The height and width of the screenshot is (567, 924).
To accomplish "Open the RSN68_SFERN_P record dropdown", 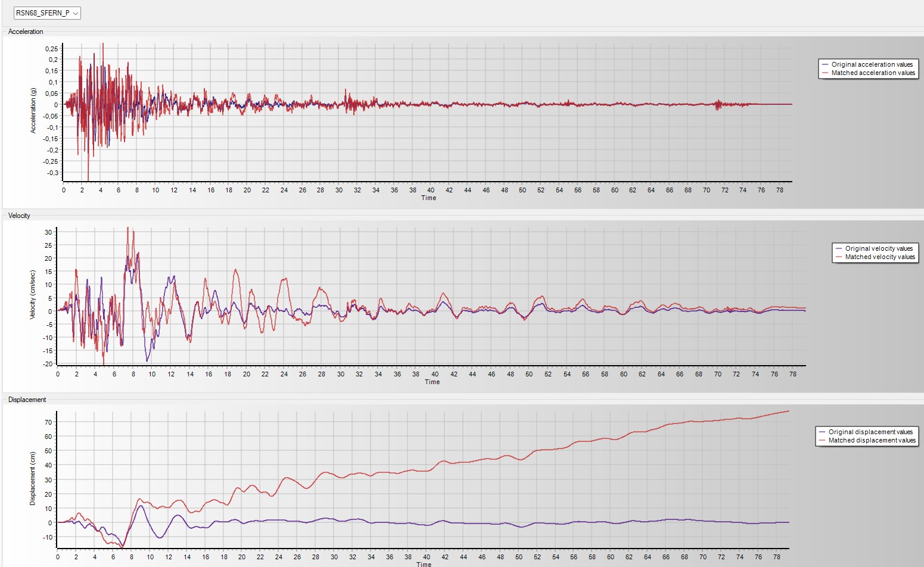I will [47, 13].
